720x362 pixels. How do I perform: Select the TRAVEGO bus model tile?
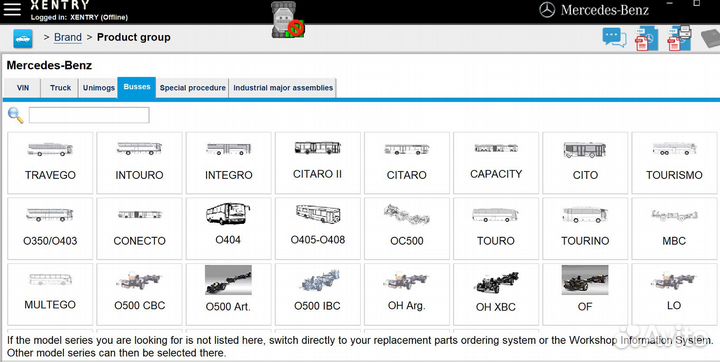pyautogui.click(x=50, y=163)
